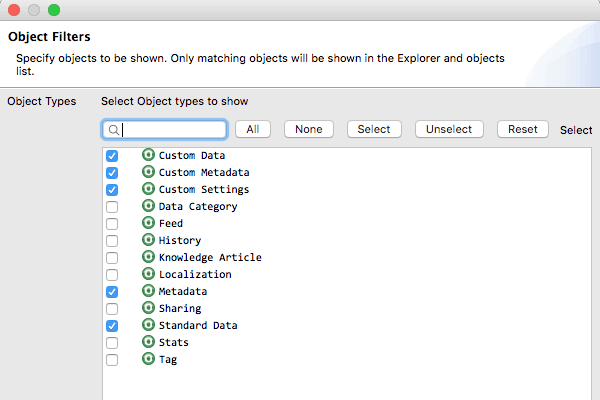Viewport: 600px width, 400px height.
Task: Click the Sharing object type icon
Action: [x=149, y=308]
